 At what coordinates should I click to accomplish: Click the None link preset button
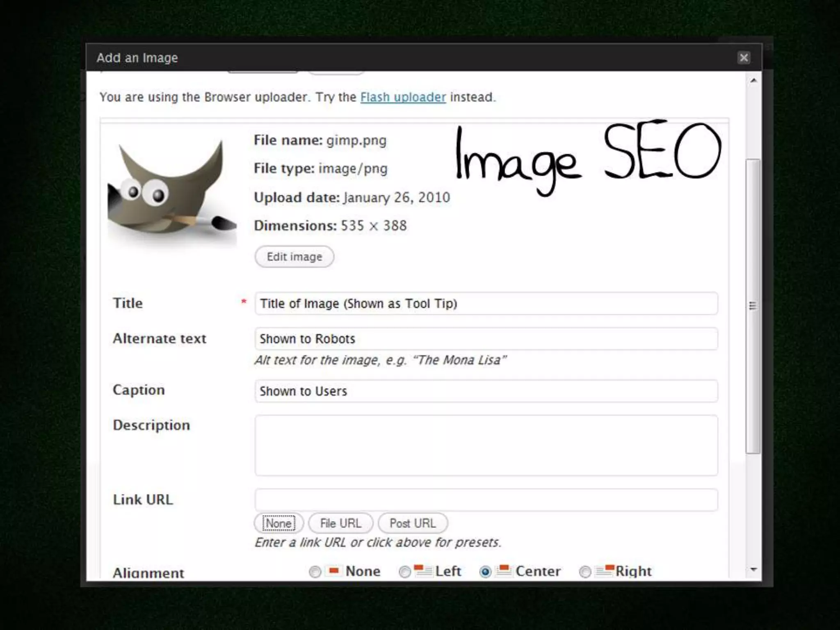click(x=279, y=523)
